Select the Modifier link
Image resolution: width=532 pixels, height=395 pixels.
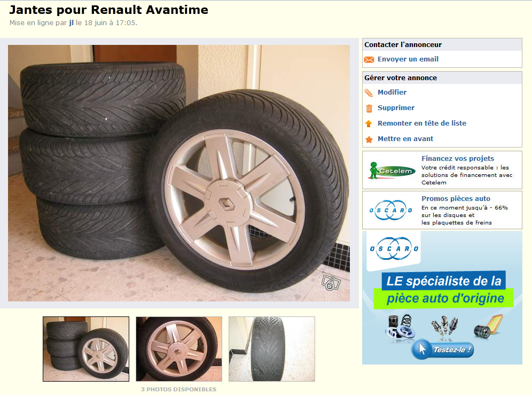click(x=392, y=92)
